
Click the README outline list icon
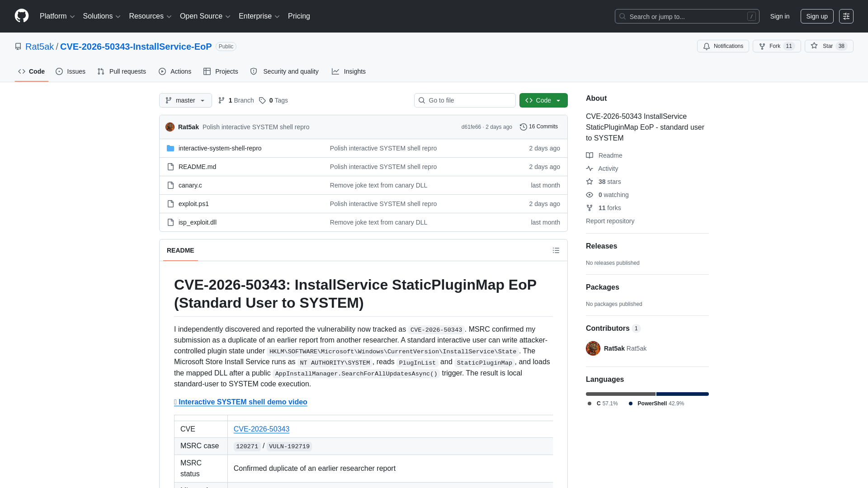tap(556, 250)
